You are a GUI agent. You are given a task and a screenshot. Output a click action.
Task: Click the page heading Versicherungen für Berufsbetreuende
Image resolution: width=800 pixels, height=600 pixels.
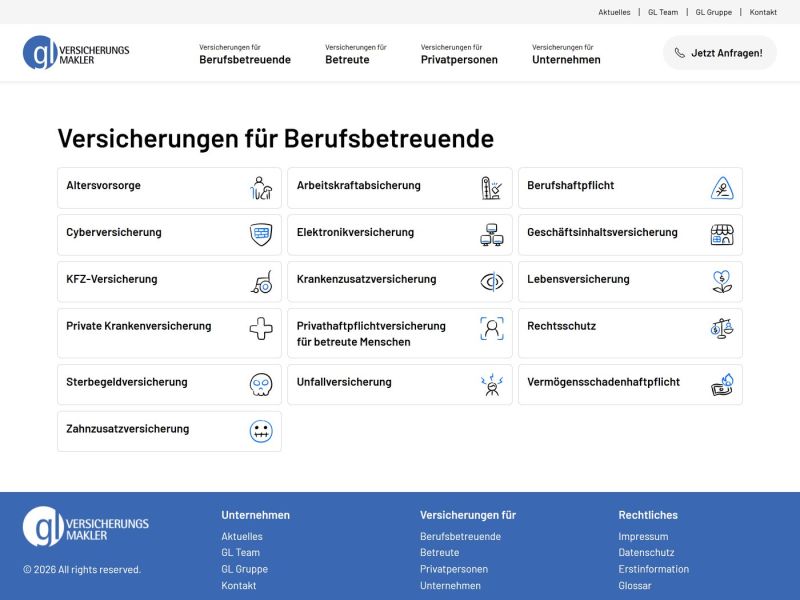click(276, 138)
